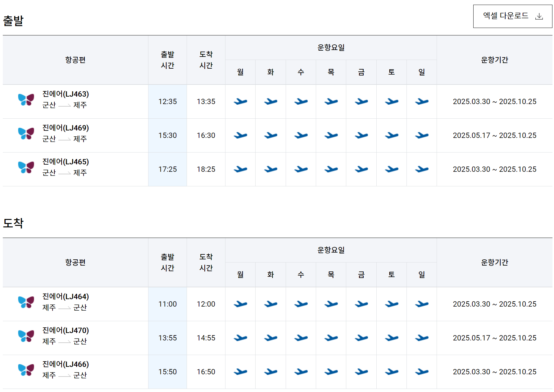Click the Monday plane icon for LJ463
The width and height of the screenshot is (554, 392).
[240, 101]
